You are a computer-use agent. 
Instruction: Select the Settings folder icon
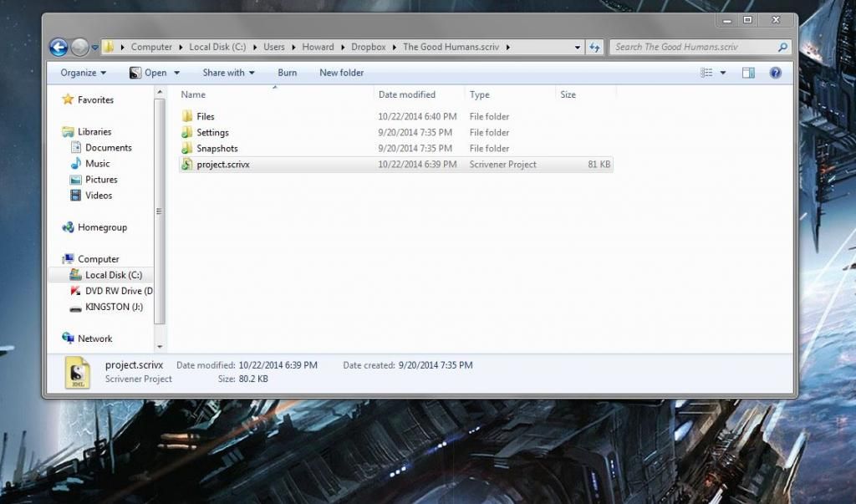[186, 132]
